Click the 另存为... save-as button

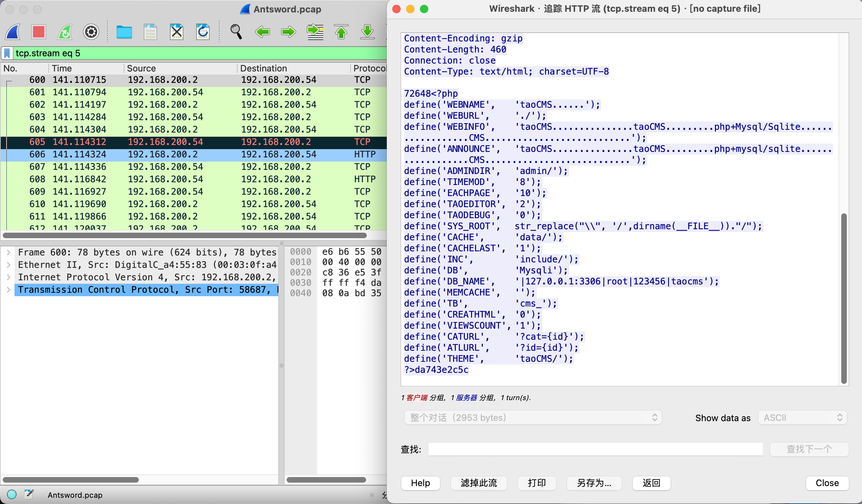point(594,483)
